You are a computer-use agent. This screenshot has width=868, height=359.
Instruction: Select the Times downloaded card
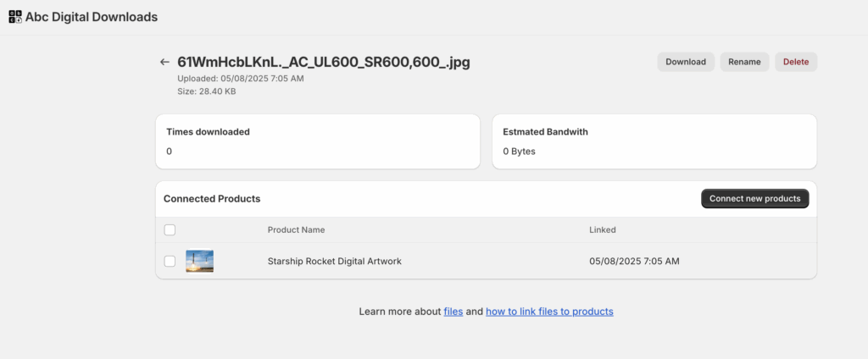(318, 141)
